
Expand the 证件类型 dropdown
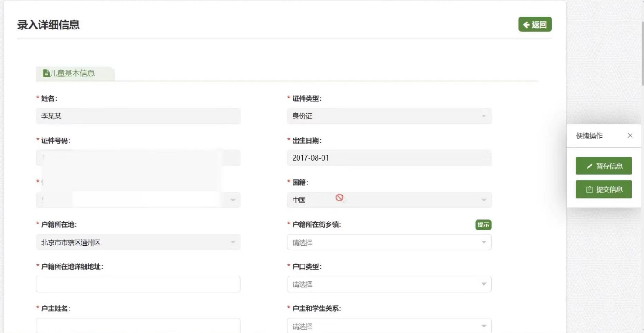(x=389, y=116)
